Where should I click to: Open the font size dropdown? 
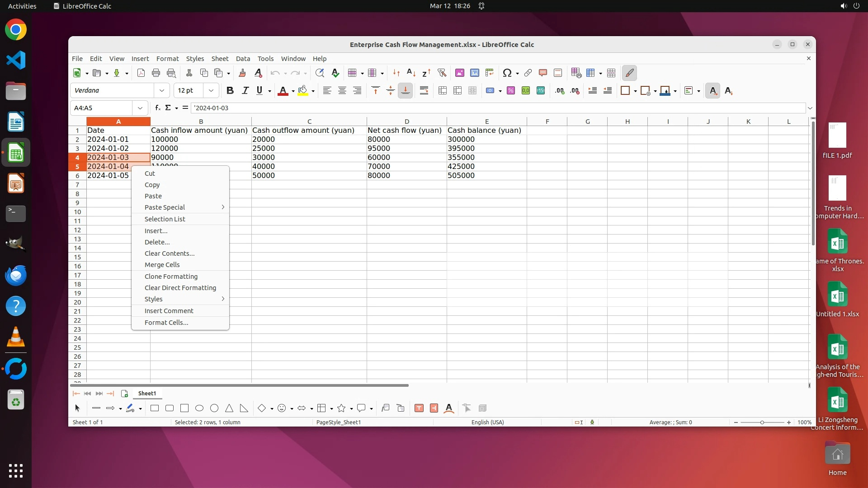pyautogui.click(x=211, y=91)
